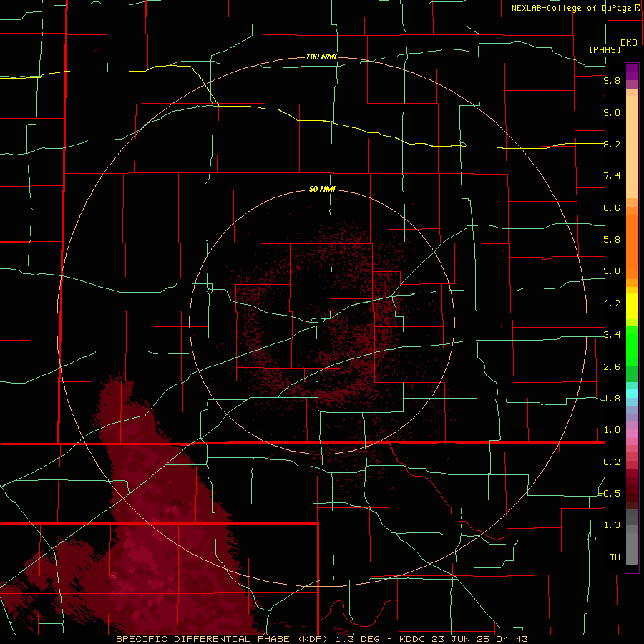Click the orange segment of the color bar
Screen dimensions: 644x644
click(632, 246)
